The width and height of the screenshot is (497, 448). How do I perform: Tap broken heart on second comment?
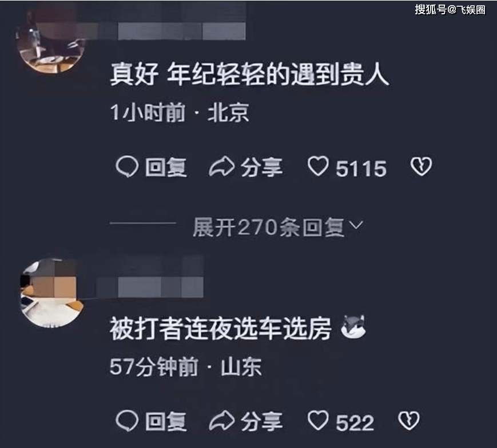click(408, 421)
